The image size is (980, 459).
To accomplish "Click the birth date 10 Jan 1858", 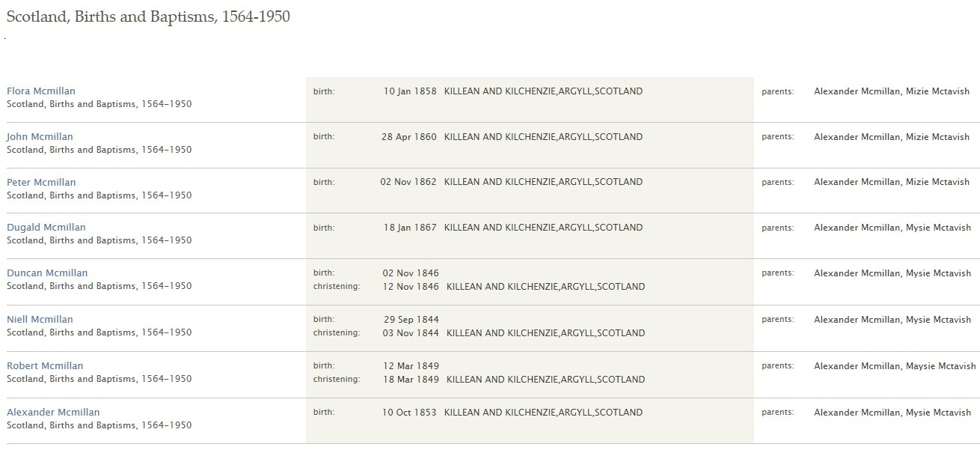I will (410, 91).
